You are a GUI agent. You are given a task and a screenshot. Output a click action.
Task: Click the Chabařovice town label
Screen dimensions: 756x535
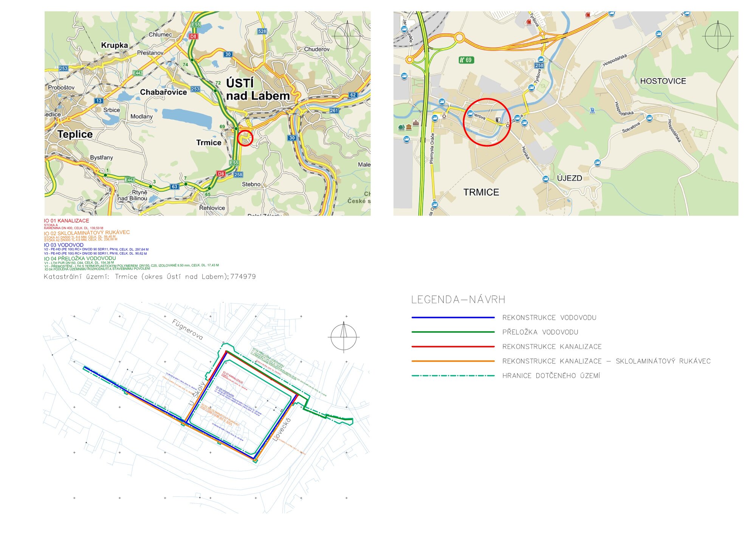pyautogui.click(x=163, y=92)
